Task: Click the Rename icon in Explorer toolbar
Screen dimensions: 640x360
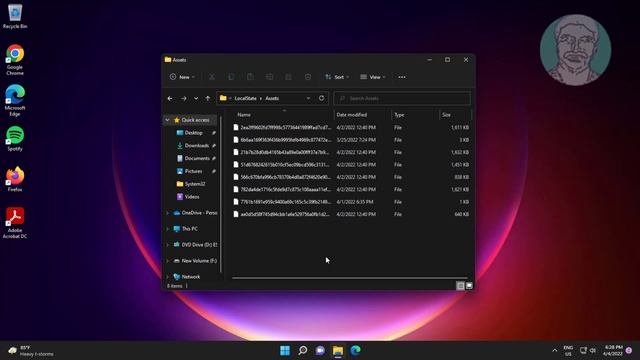Action: coord(269,77)
